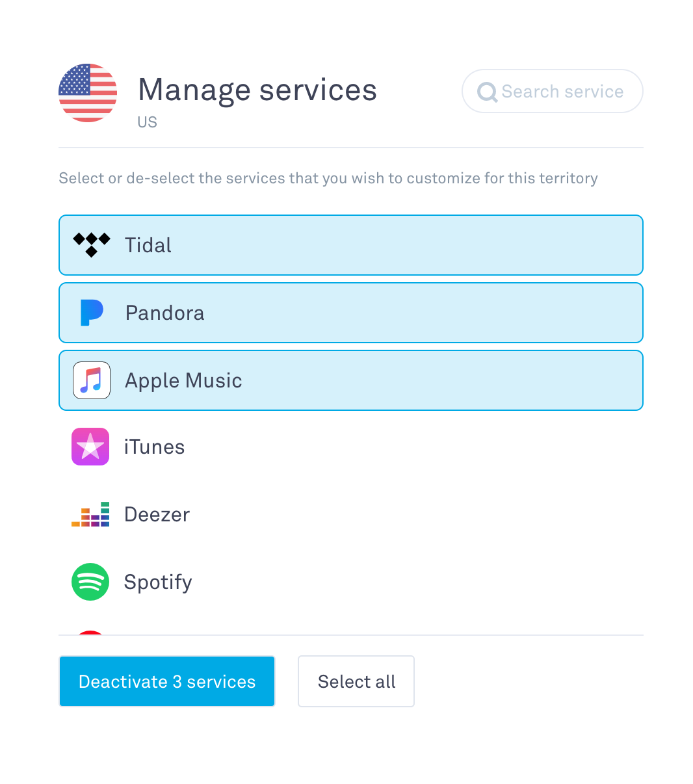This screenshot has width=693, height=784.
Task: Select the iTunes service label
Action: (x=154, y=447)
